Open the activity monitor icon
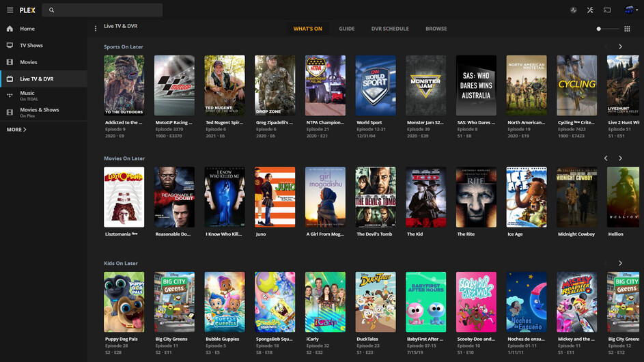Image resolution: width=644 pixels, height=362 pixels. [x=574, y=10]
